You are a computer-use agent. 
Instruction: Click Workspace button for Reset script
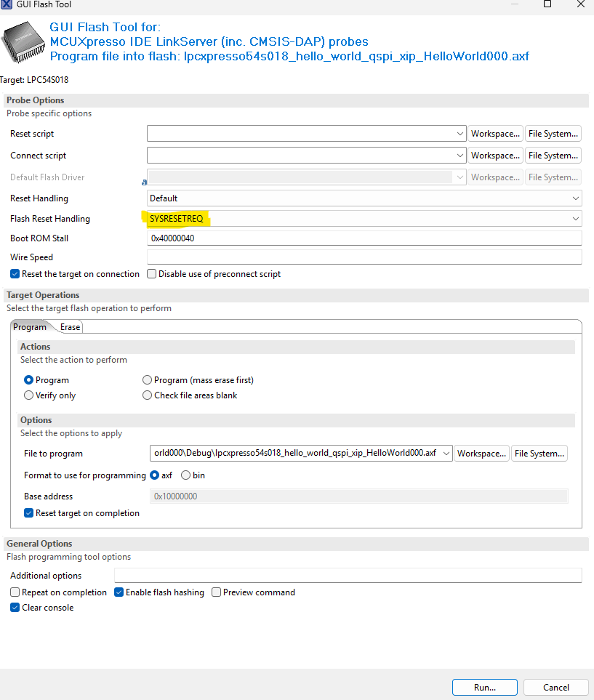495,134
